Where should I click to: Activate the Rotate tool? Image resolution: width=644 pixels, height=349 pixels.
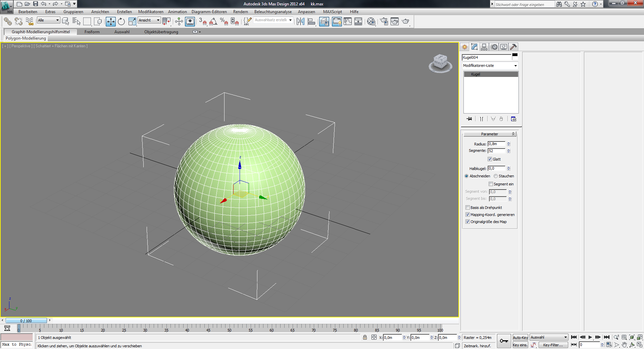click(x=121, y=21)
